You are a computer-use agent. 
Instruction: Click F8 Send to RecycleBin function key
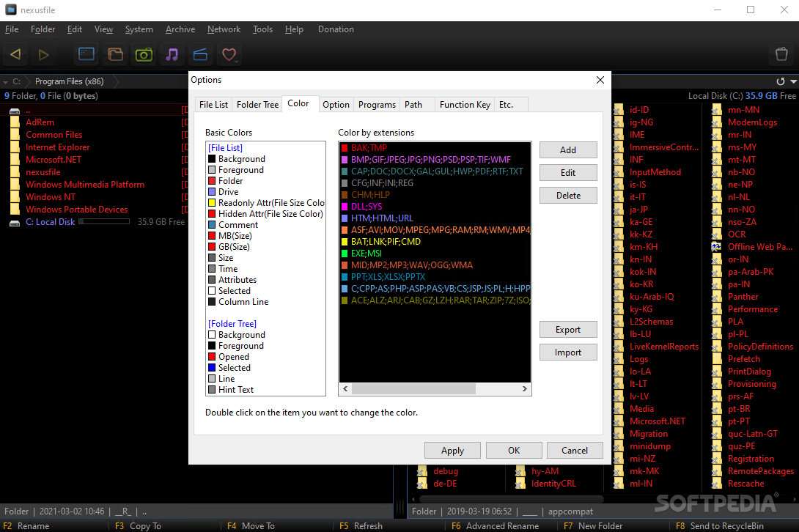[x=720, y=526]
